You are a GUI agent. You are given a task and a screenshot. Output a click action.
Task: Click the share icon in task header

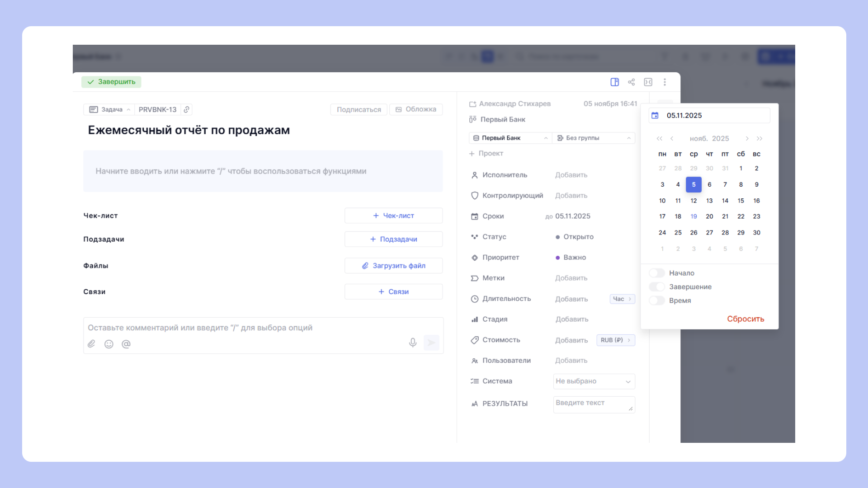[631, 82]
